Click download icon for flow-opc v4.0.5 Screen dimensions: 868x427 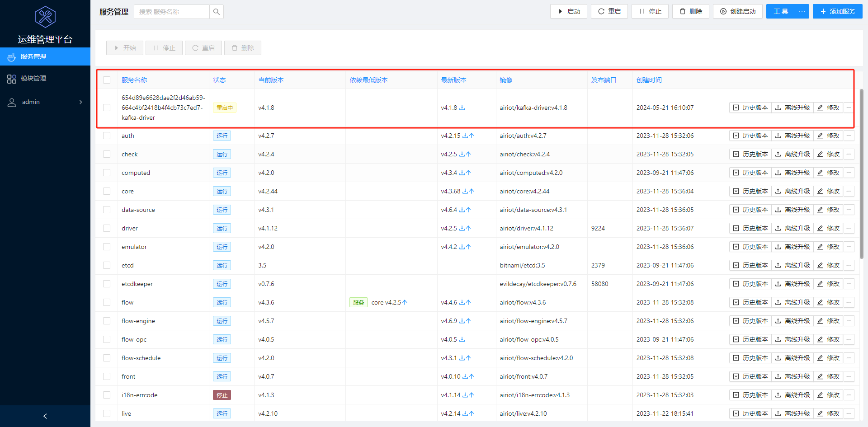click(462, 339)
